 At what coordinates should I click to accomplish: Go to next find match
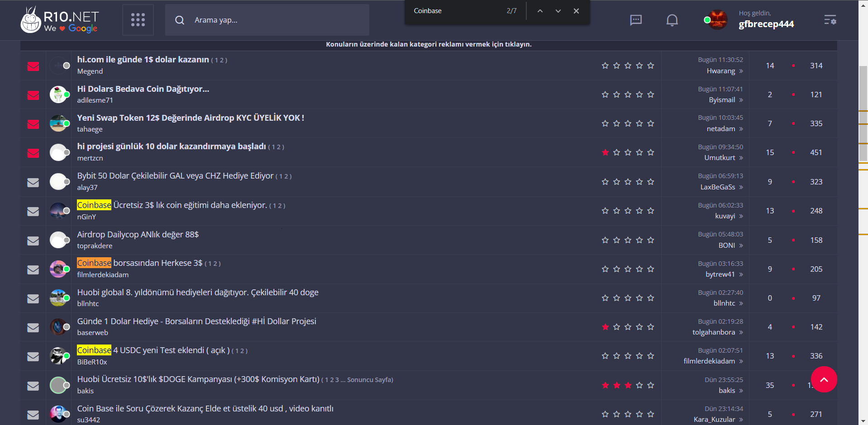pos(558,11)
